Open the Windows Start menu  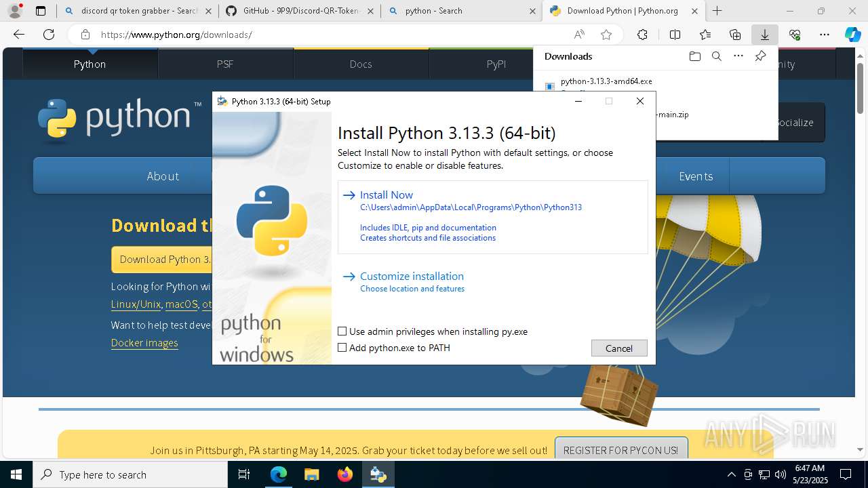click(16, 474)
